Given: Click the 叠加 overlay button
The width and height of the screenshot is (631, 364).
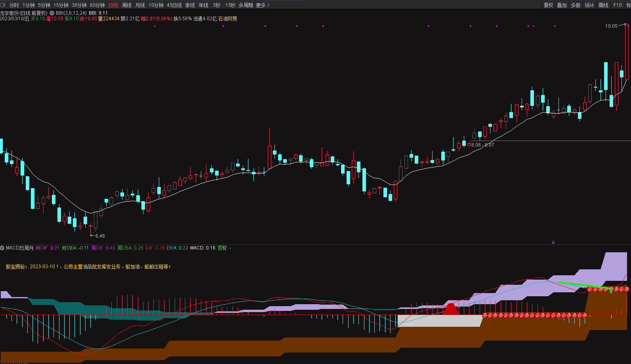Looking at the screenshot, I should [x=562, y=5].
